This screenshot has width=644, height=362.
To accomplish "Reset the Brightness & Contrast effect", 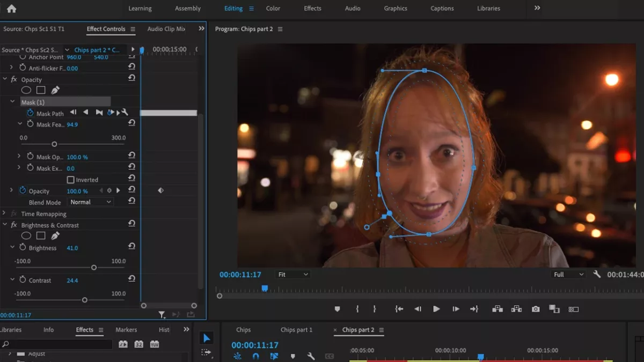I will pos(131,225).
